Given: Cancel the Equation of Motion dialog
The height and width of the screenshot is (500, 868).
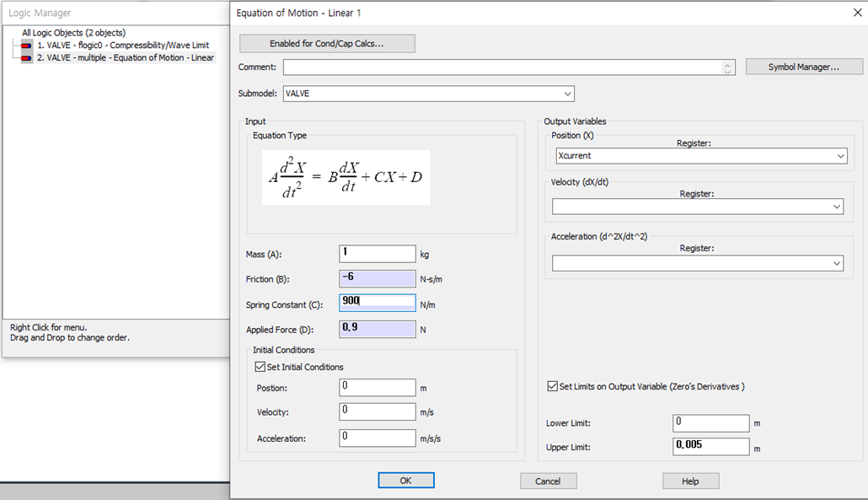Looking at the screenshot, I should click(548, 481).
